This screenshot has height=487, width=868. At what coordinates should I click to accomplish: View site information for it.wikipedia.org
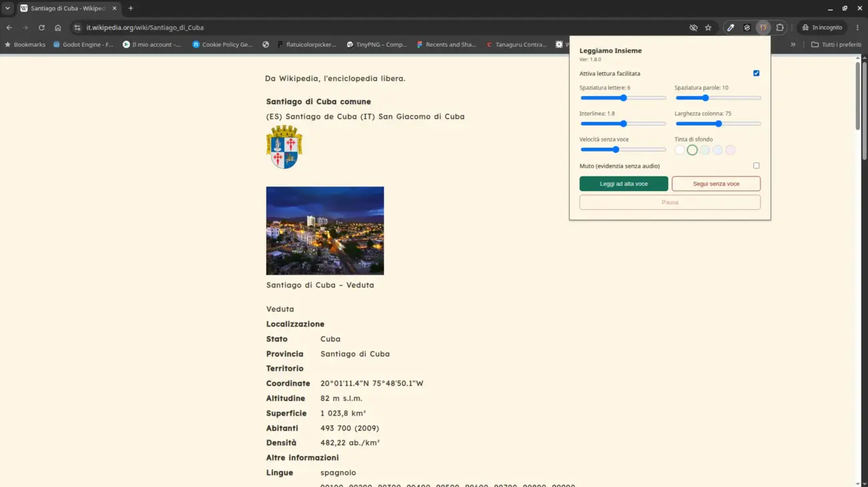click(x=77, y=27)
